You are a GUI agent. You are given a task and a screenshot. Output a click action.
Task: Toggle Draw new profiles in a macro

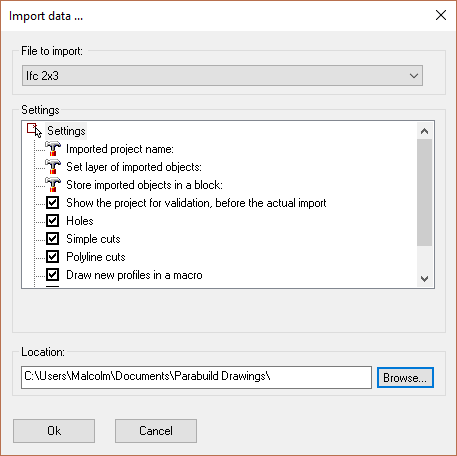coord(53,275)
